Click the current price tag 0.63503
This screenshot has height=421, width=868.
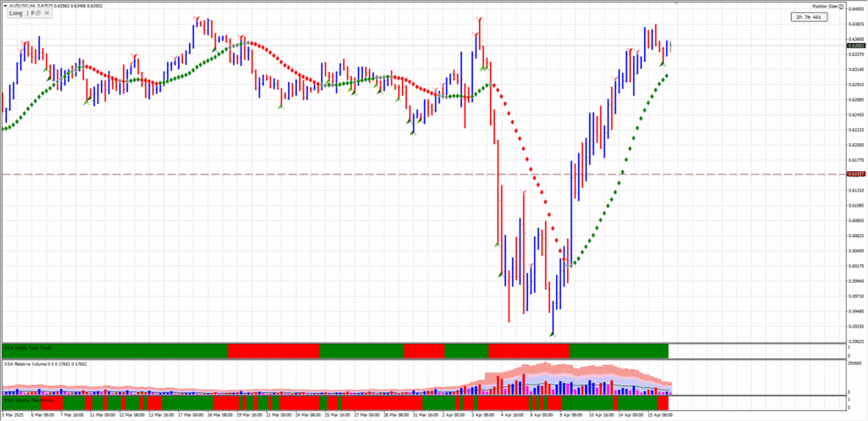pyautogui.click(x=856, y=46)
